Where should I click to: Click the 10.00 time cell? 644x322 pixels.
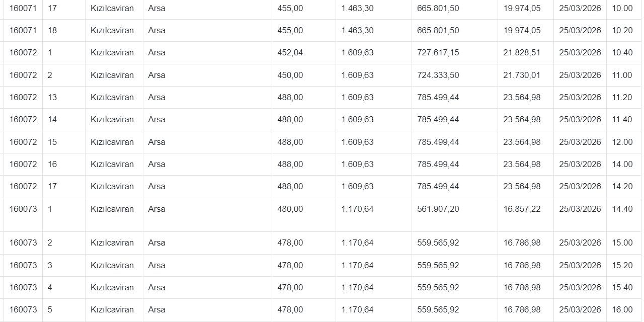coord(622,8)
